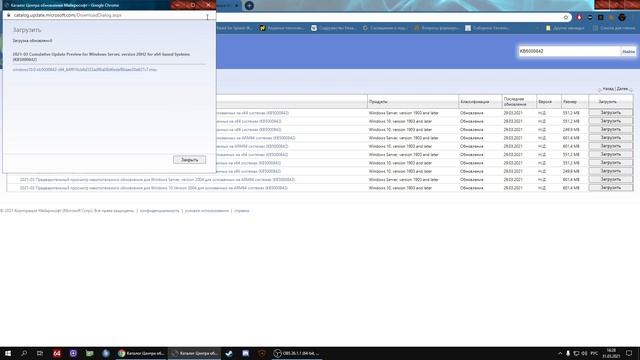Open the конфиденциальность footer link
This screenshot has width=640, height=360.
pyautogui.click(x=160, y=211)
